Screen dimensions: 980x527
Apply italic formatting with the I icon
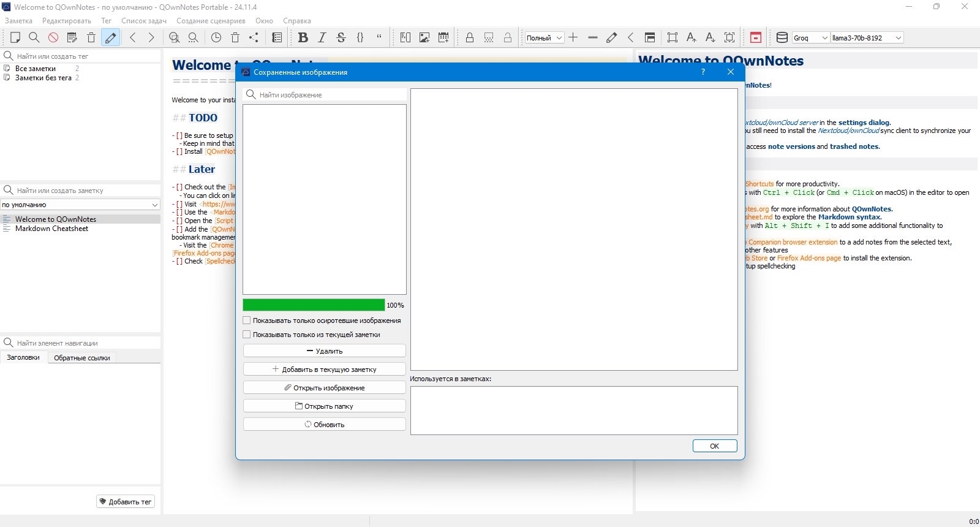click(322, 37)
